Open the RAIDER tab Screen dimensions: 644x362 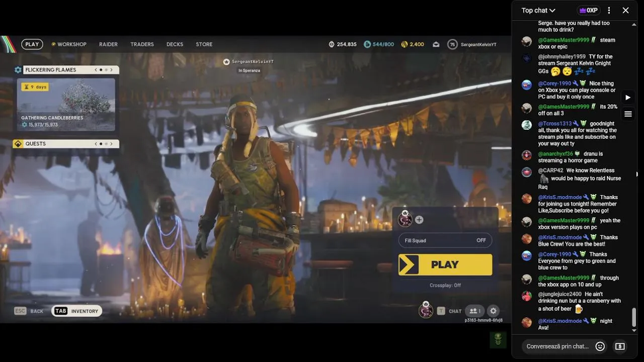(x=108, y=44)
